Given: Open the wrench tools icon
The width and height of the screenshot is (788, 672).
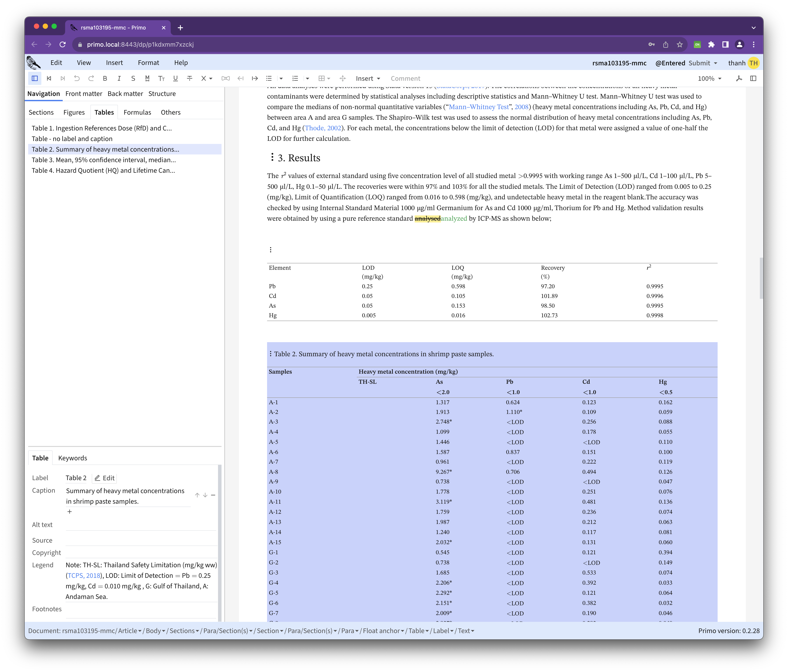Looking at the screenshot, I should pyautogui.click(x=739, y=78).
